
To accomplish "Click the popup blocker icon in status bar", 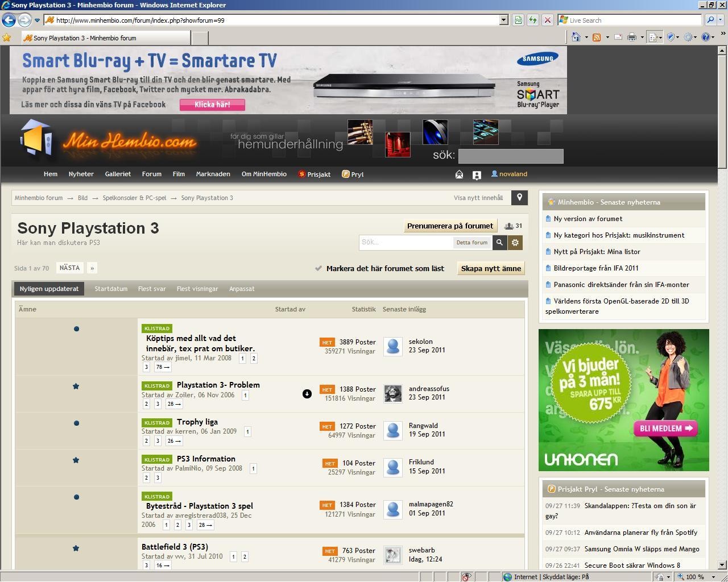I will pos(466,577).
